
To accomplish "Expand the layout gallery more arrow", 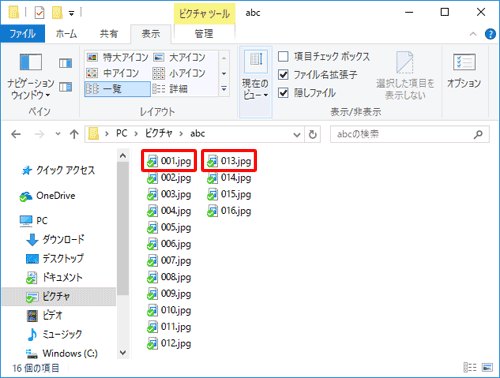I will click(224, 89).
